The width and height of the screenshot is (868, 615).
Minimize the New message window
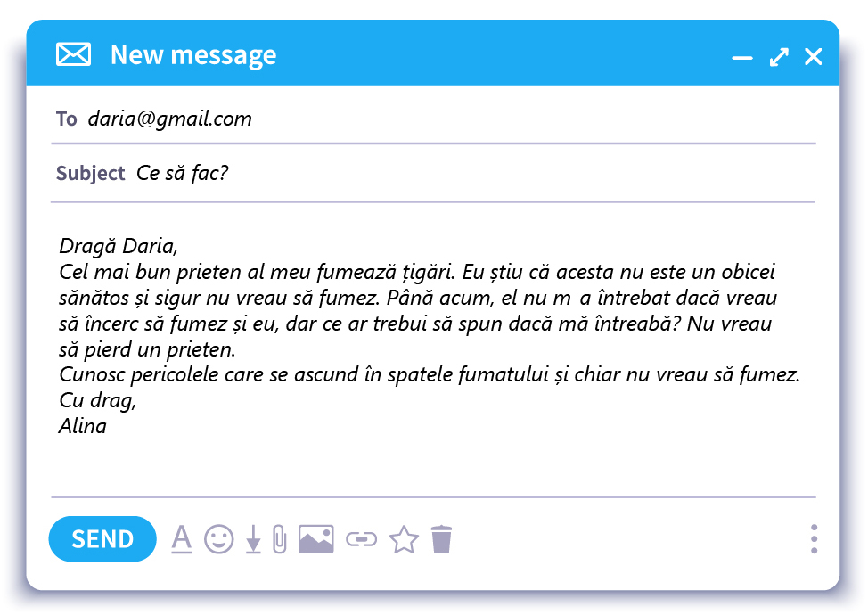(x=741, y=57)
